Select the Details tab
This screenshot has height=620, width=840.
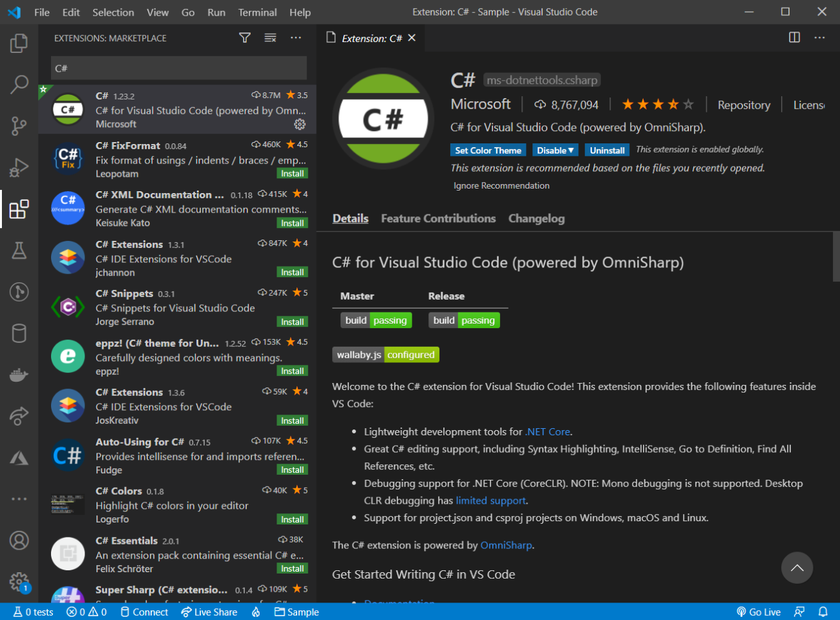(x=350, y=218)
